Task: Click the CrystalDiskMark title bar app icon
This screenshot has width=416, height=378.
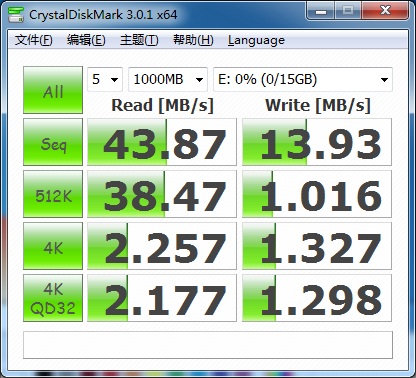Action: [16, 14]
